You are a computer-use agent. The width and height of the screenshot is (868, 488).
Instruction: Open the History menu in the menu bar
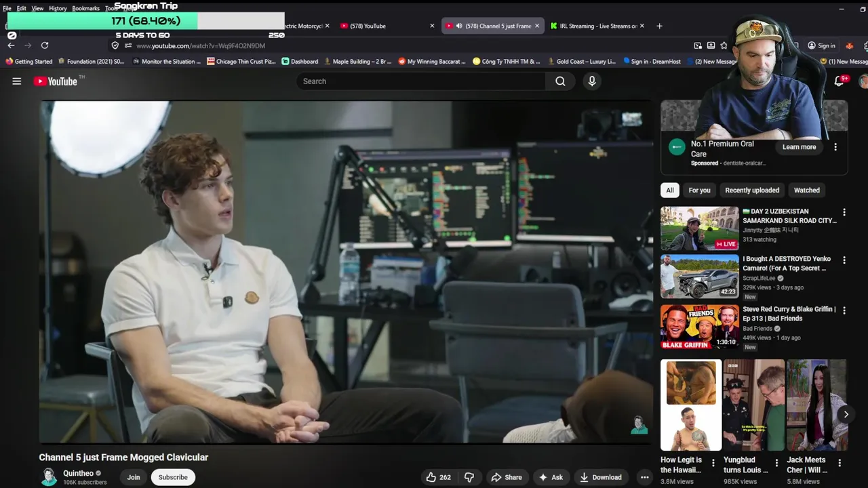[x=58, y=8]
